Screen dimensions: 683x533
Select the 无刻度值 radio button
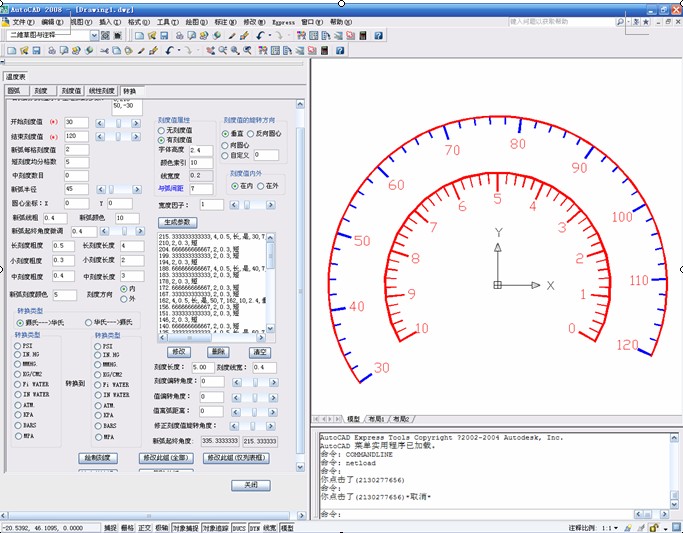click(x=162, y=130)
